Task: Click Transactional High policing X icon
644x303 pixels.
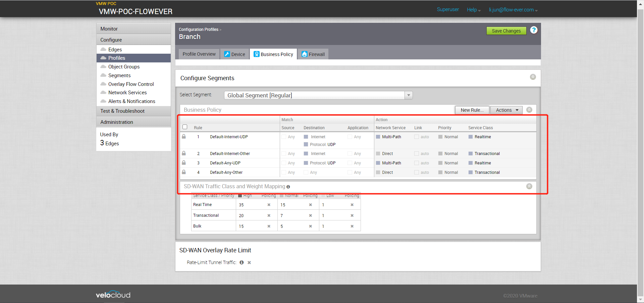Action: 269,215
